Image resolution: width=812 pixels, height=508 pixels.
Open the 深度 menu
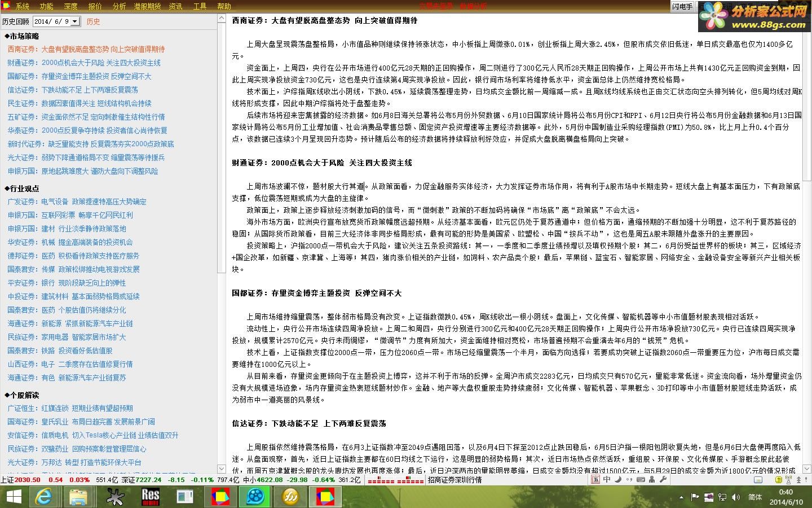coord(70,6)
